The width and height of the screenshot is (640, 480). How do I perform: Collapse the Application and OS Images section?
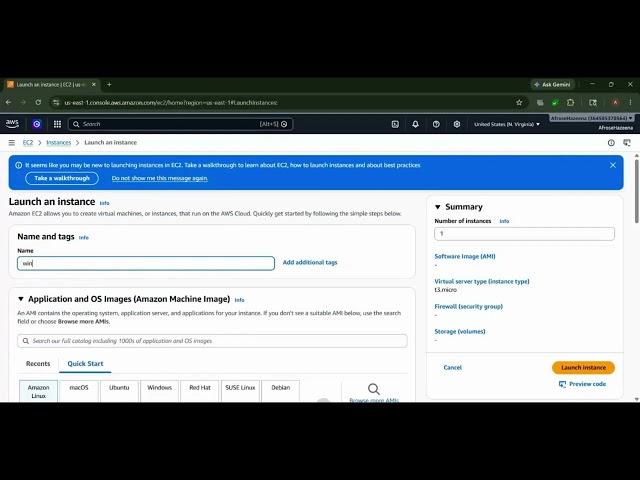point(21,299)
